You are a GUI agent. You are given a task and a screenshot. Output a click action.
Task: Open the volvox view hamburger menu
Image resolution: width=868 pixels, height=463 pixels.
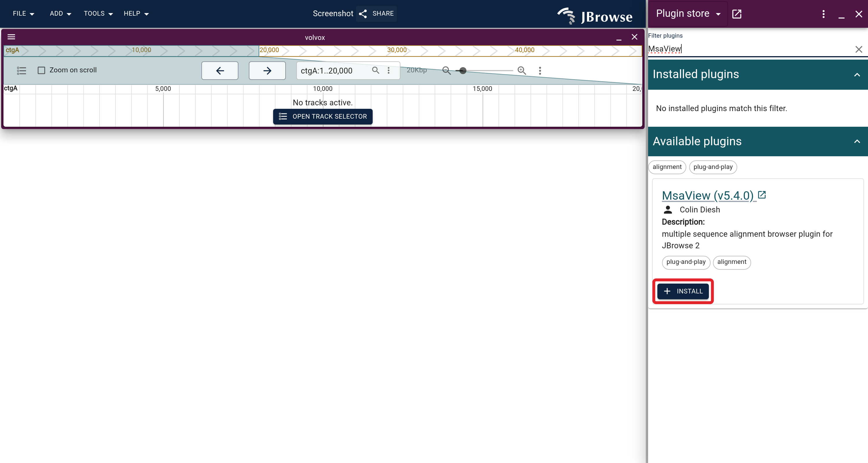pyautogui.click(x=12, y=37)
